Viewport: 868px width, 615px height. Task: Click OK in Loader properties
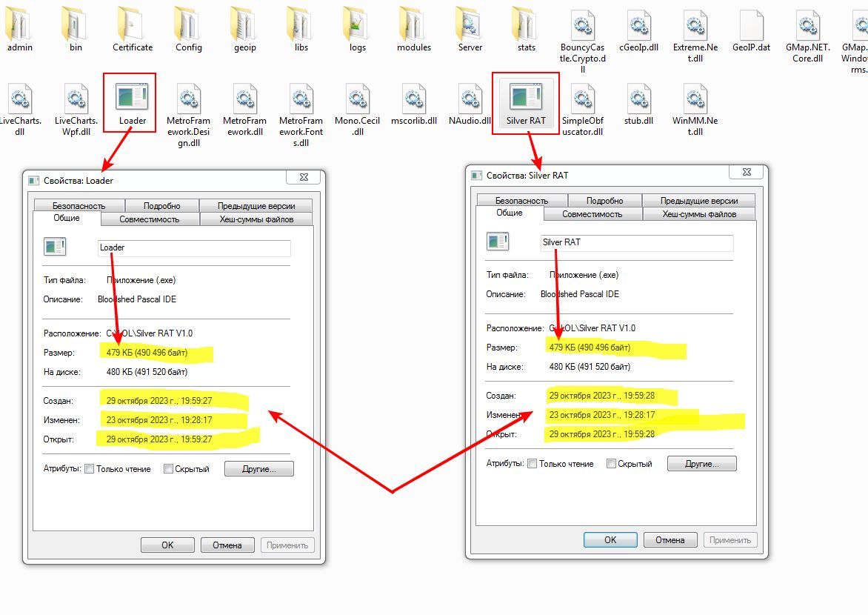(x=167, y=545)
